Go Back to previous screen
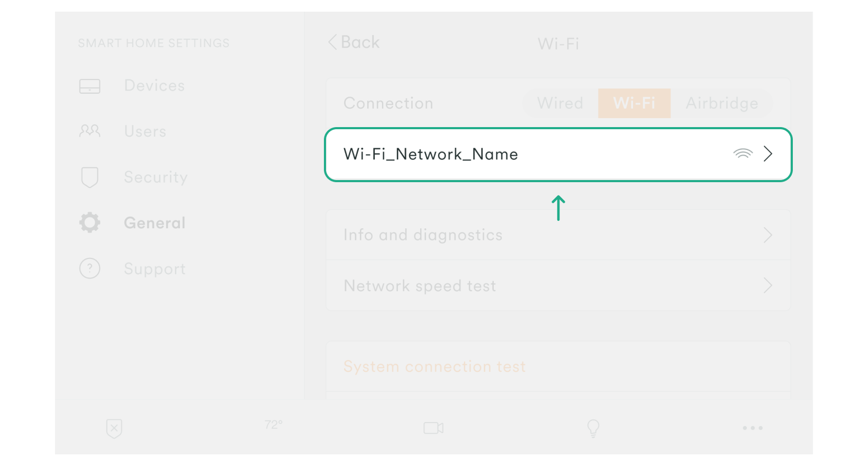The width and height of the screenshot is (868, 466). (354, 42)
